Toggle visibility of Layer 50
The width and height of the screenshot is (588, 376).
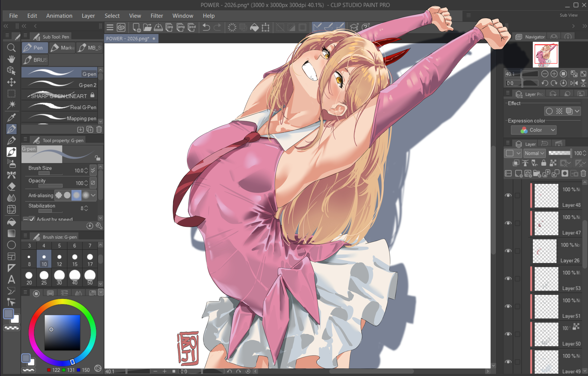(508, 334)
